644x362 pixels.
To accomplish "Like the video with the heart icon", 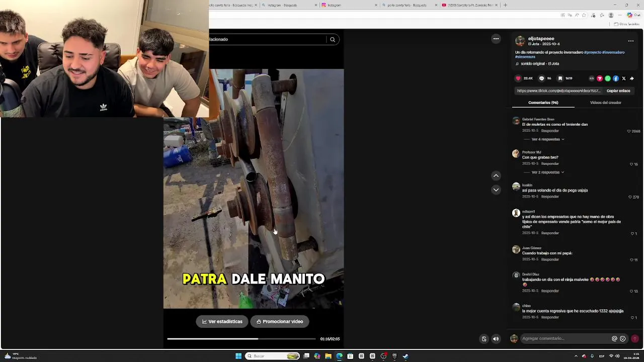I will click(518, 78).
